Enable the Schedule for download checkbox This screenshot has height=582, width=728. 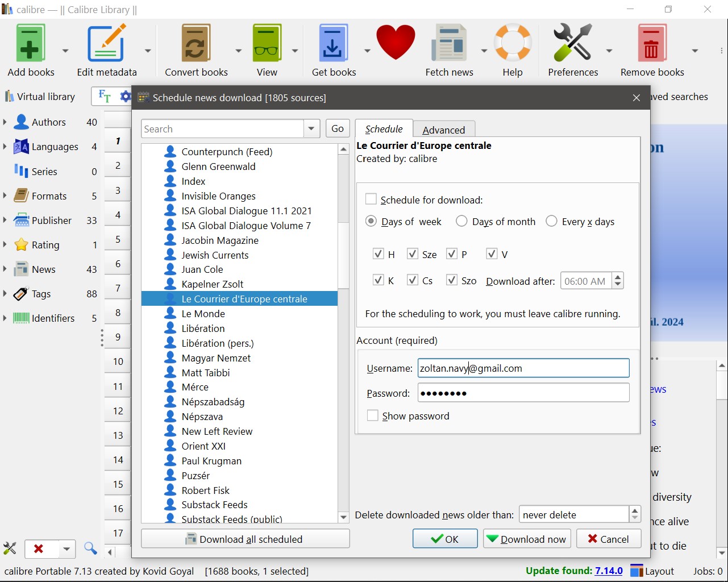(x=371, y=199)
